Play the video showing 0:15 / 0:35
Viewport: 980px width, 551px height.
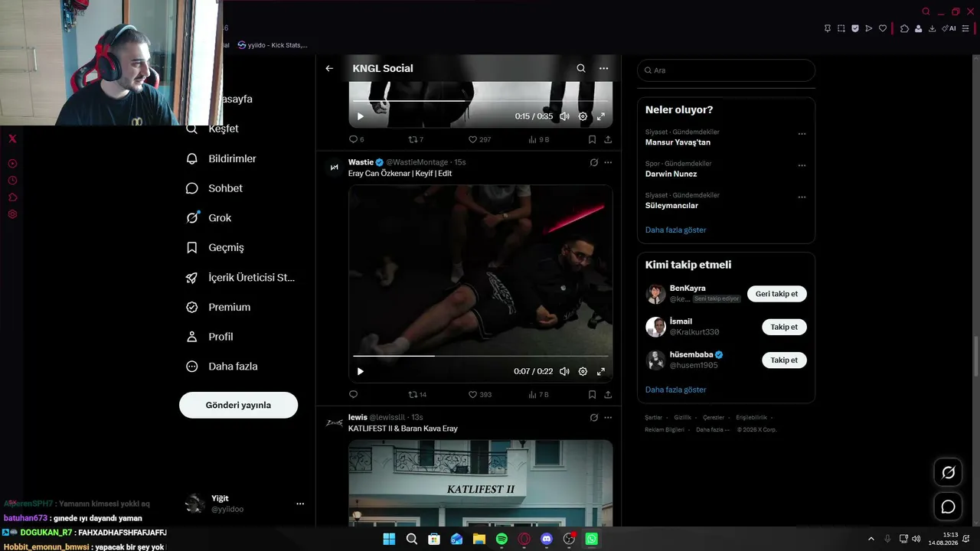click(361, 116)
